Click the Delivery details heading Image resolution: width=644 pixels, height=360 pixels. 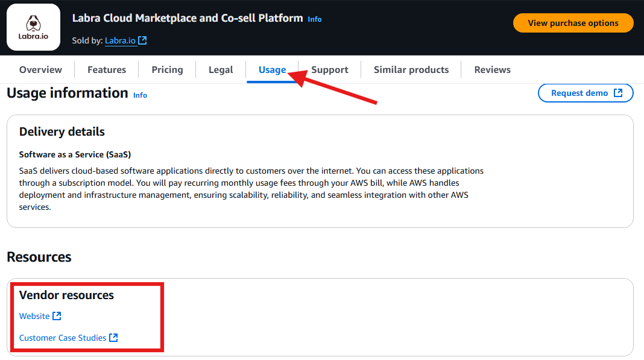(62, 131)
